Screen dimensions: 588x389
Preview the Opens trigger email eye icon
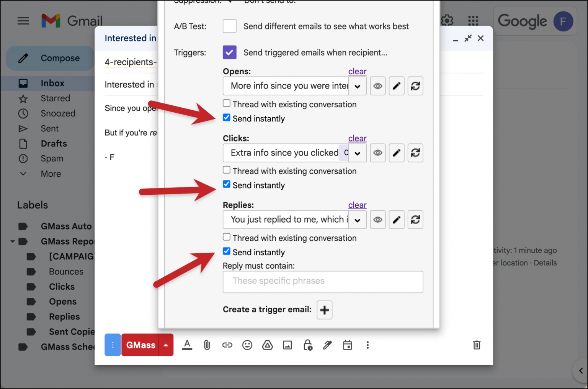point(377,86)
